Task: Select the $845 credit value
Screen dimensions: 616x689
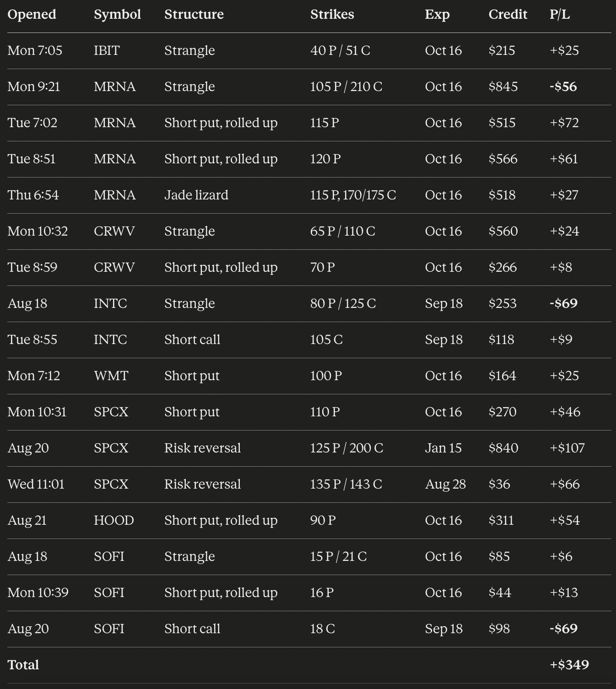Action: (503, 86)
